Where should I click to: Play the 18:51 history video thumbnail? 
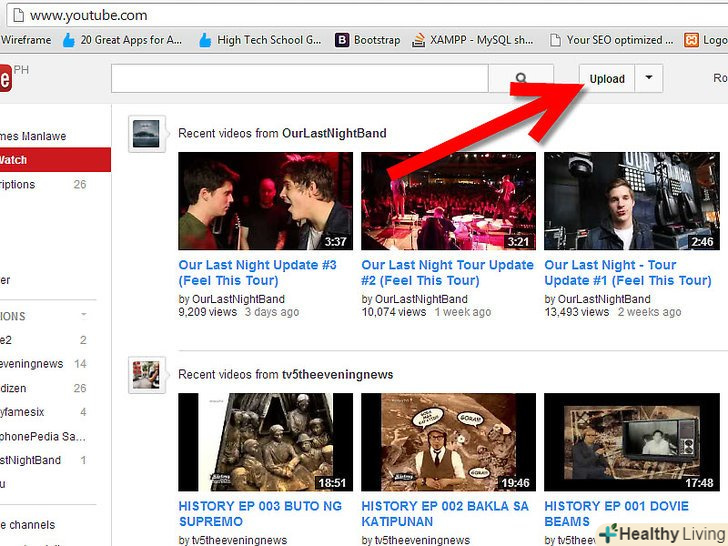266,442
